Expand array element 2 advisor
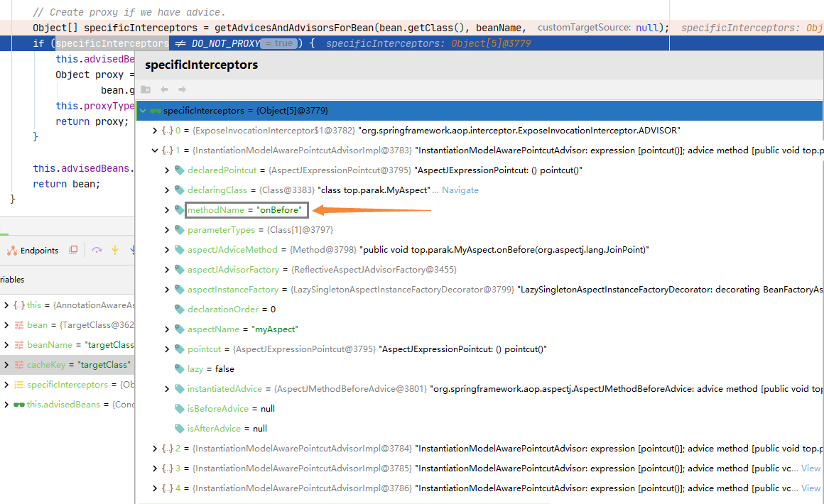824x504 pixels. (155, 449)
